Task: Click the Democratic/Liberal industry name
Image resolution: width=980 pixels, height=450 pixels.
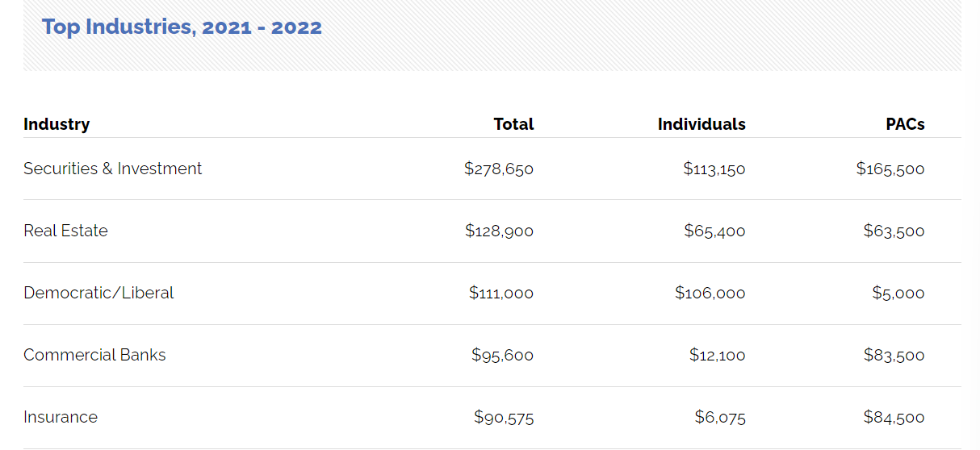Action: [x=98, y=293]
